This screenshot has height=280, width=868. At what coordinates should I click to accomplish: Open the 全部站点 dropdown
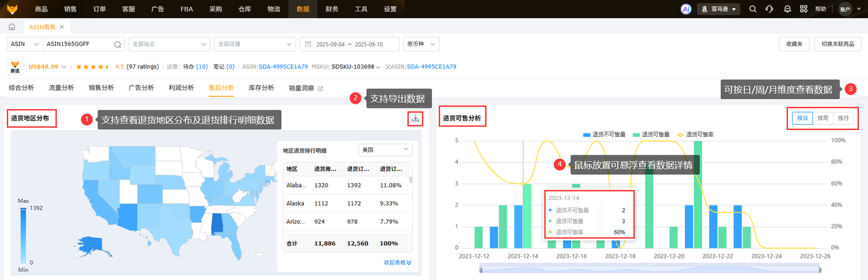pyautogui.click(x=168, y=44)
